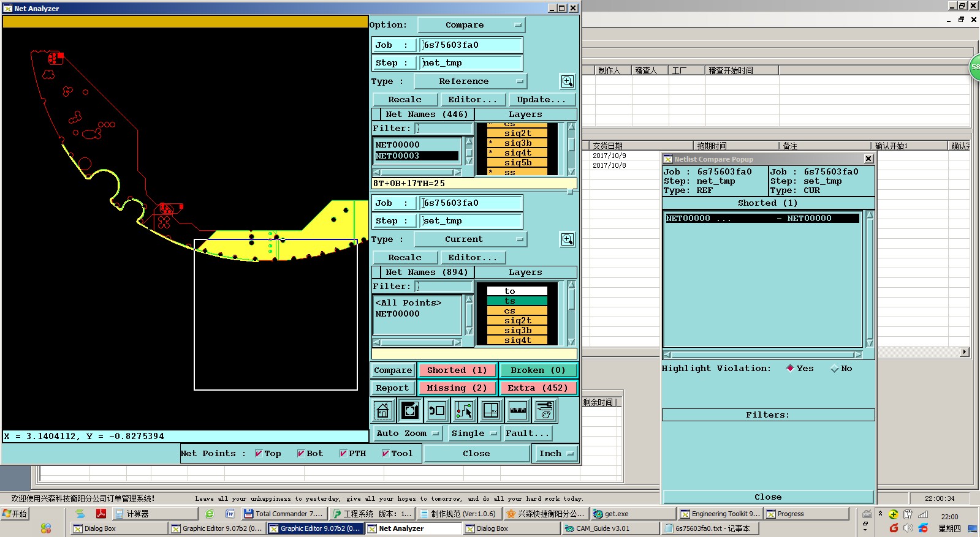Select the white layer row in the current Layers list
Viewport: 980px width, 537px height.
click(517, 291)
